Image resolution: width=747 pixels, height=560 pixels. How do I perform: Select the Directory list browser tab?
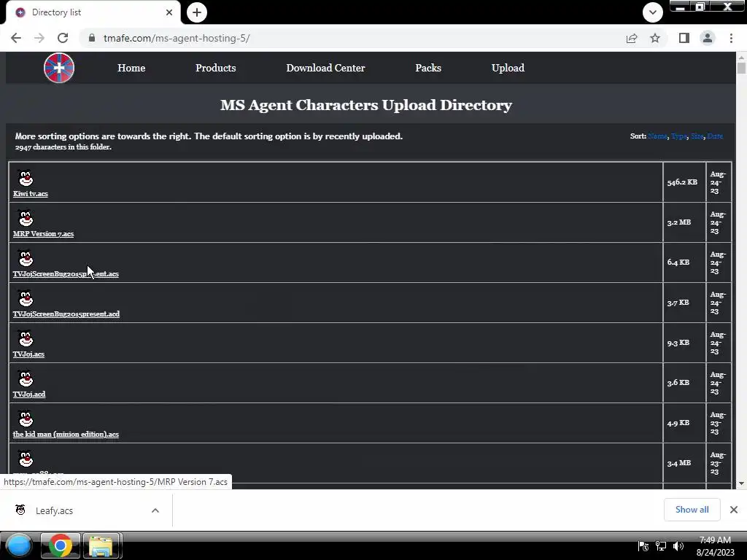coord(93,12)
